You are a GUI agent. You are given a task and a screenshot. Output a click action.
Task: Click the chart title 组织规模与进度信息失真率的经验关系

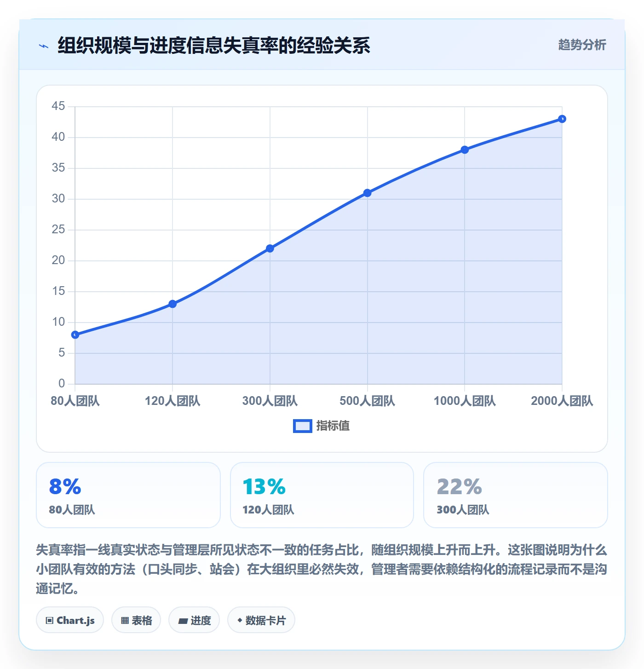point(214,46)
